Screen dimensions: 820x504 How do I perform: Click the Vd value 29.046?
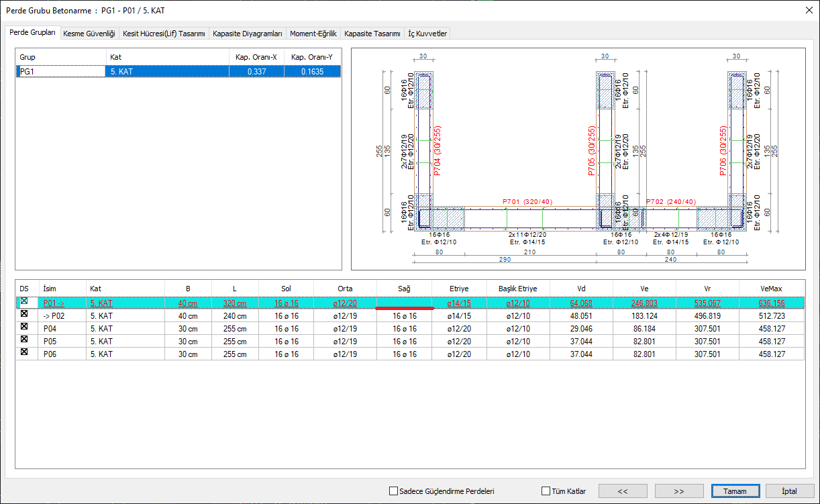pos(581,329)
